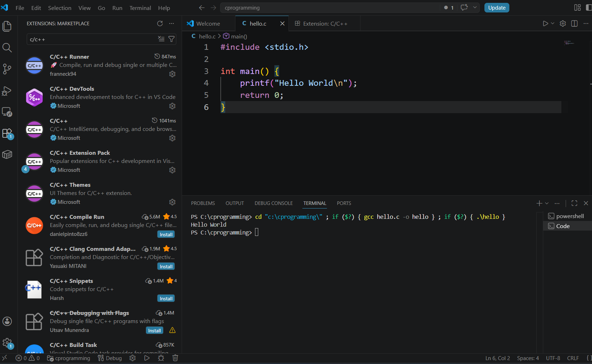Viewport: 592px width, 364px height.
Task: Kill terminal using trash icon in status bar
Action: [175, 358]
